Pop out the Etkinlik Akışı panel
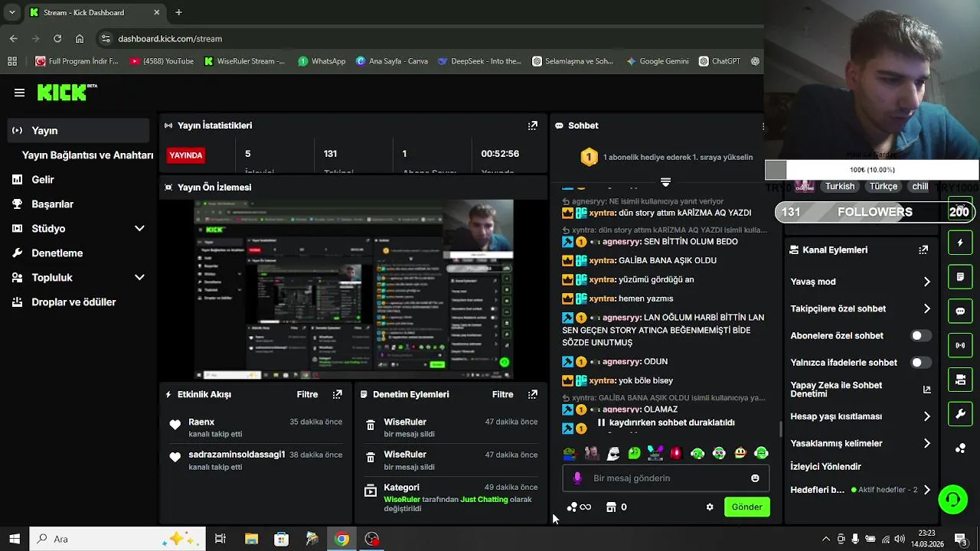Viewport: 980px width, 551px height. [x=338, y=394]
